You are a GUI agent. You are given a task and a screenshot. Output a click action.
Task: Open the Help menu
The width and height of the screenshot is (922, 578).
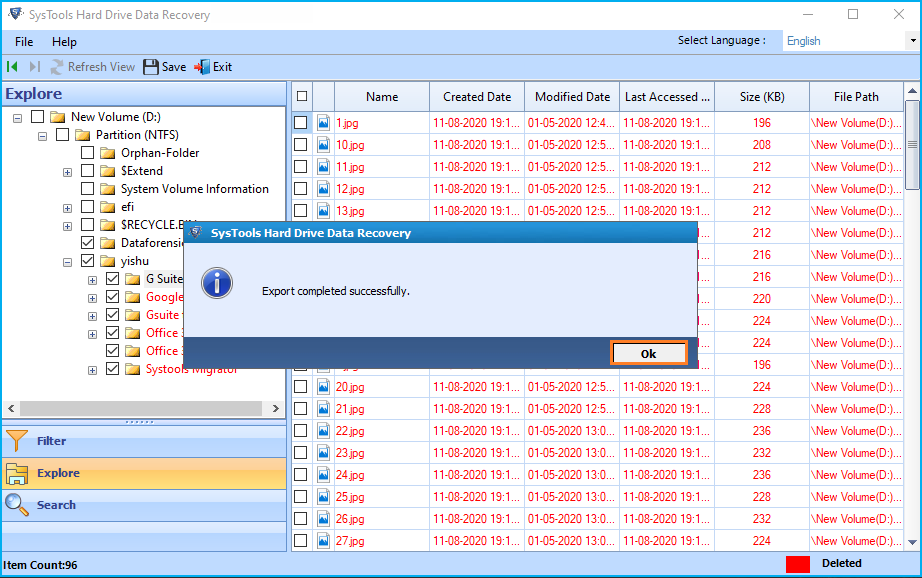point(64,42)
